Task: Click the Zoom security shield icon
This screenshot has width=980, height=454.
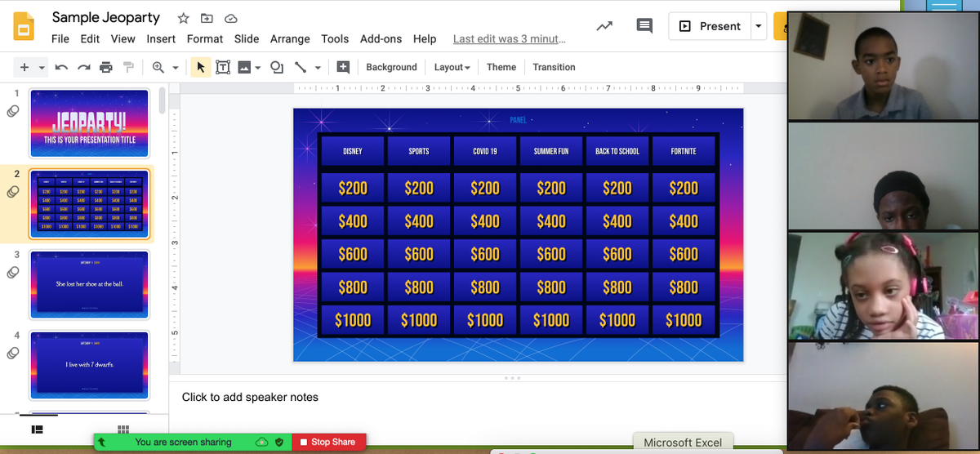Action: pyautogui.click(x=279, y=442)
